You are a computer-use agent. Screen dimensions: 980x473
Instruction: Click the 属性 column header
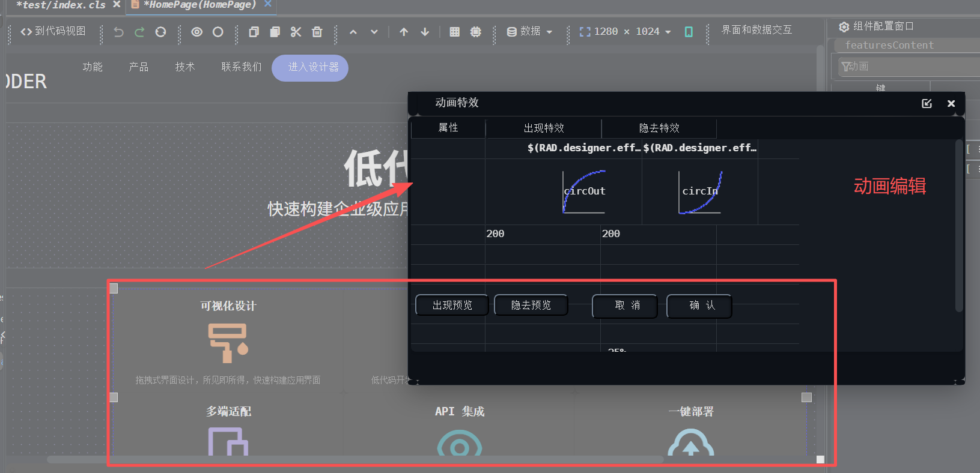[x=448, y=128]
